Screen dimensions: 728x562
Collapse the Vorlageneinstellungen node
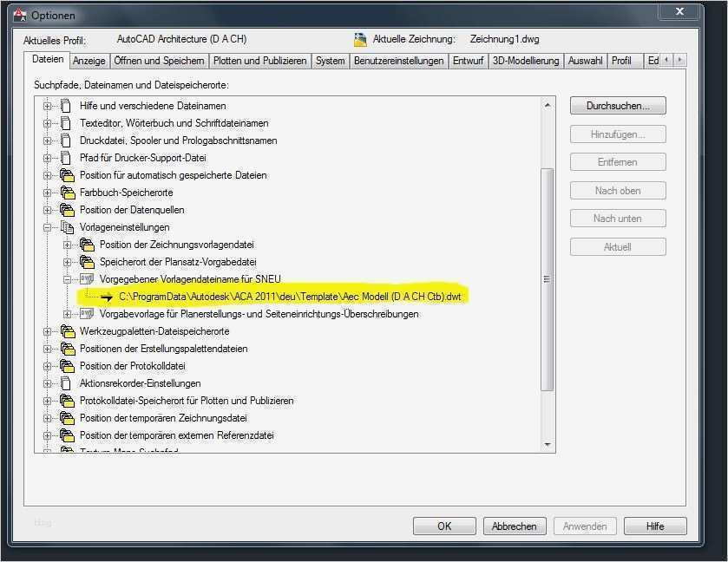[47, 227]
